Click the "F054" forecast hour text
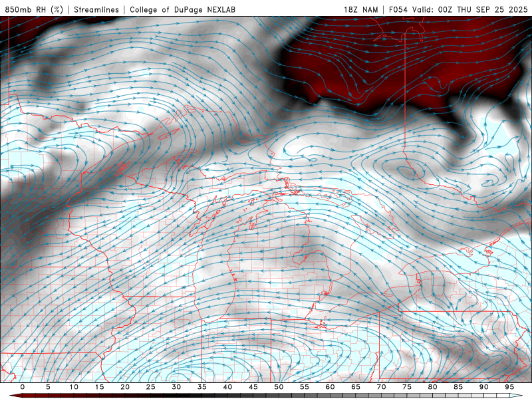The width and height of the screenshot is (532, 399). point(398,9)
